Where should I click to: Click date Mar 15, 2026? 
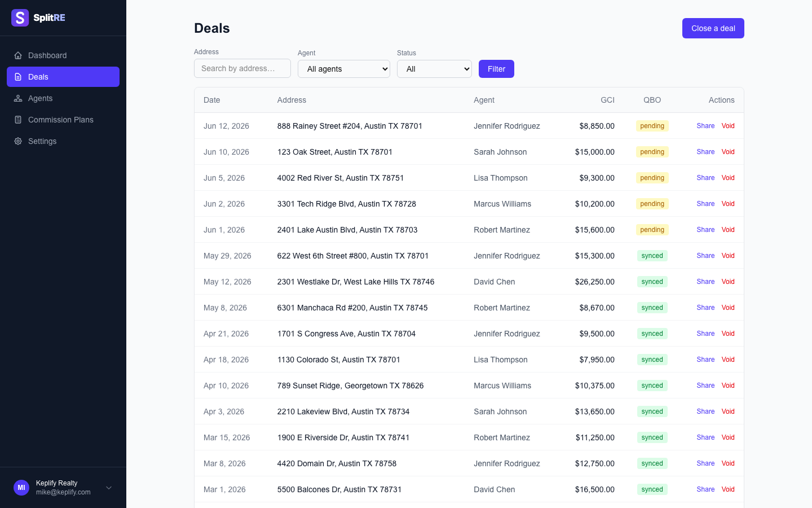coord(227,437)
